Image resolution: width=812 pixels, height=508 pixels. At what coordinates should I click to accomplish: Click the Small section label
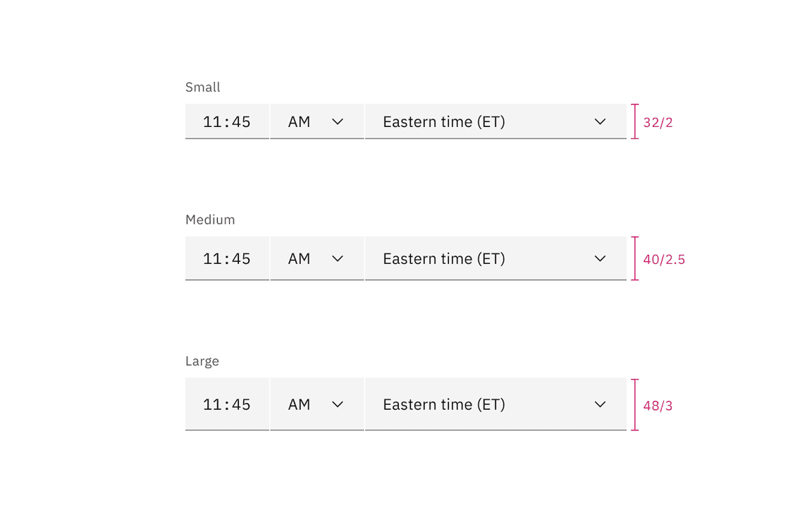point(202,87)
